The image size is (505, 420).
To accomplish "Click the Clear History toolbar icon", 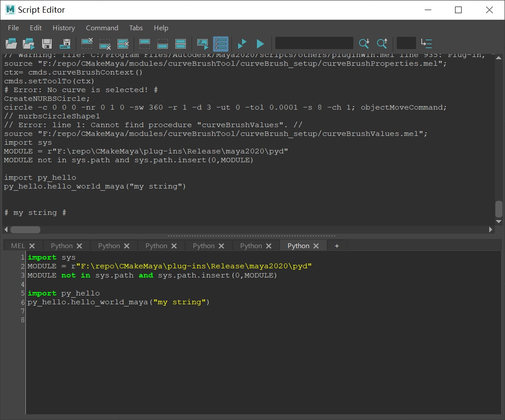I will (x=87, y=43).
